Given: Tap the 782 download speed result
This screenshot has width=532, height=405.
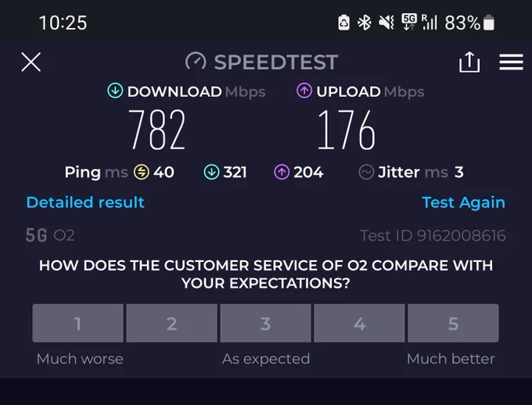Looking at the screenshot, I should point(157,130).
